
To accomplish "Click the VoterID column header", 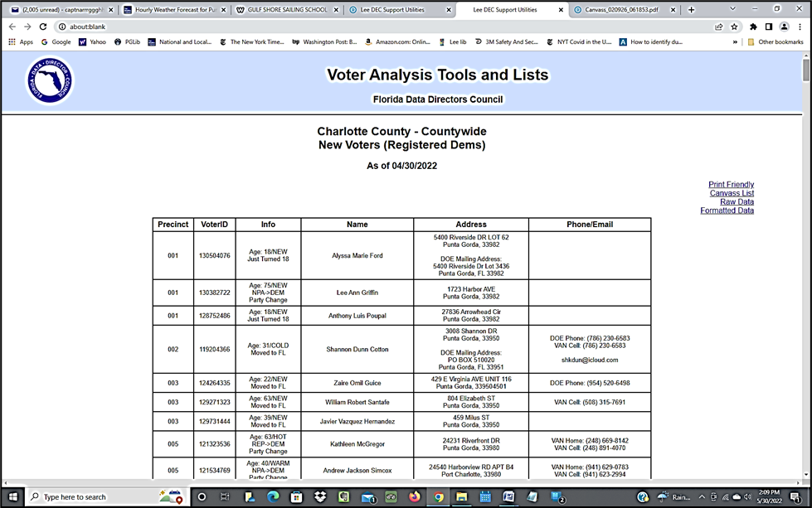I will point(214,225).
